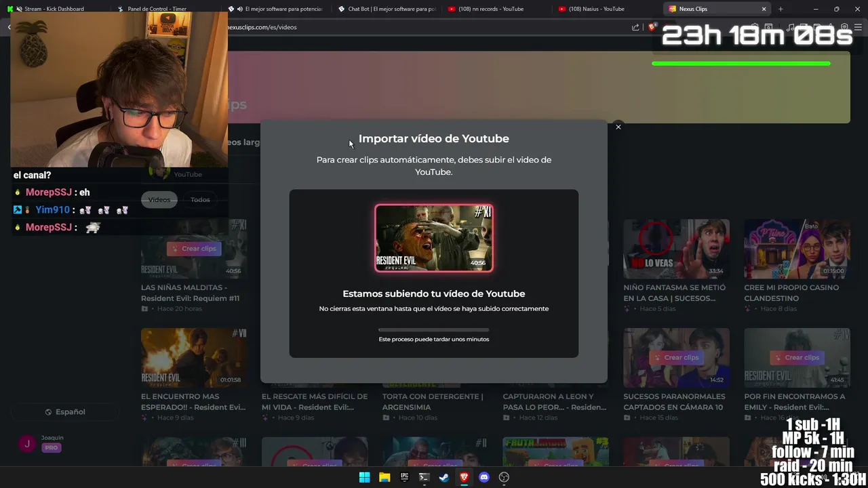Viewport: 868px width, 488px height.
Task: Open TORTA CON DETERGENTE | ARGENSIMIA title
Action: click(433, 402)
